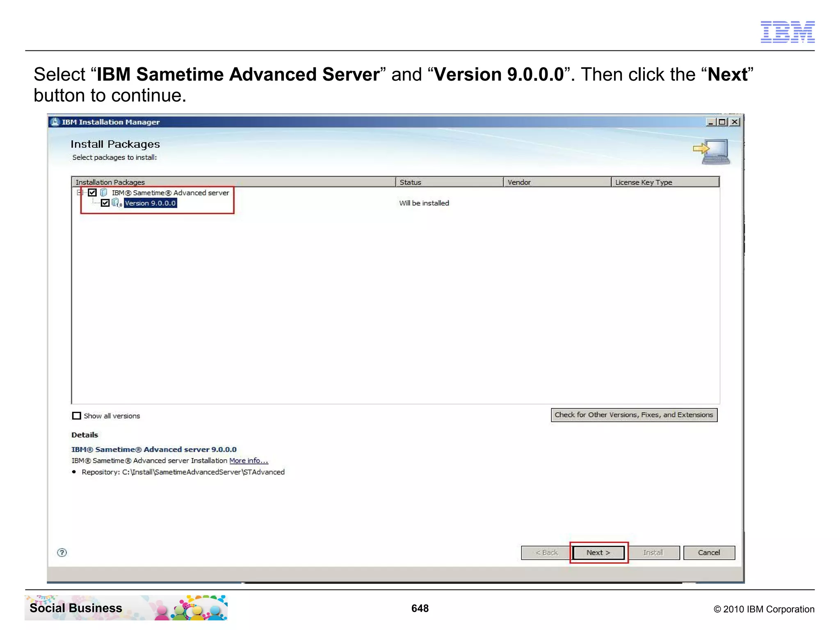Click the Vendor column header
The width and height of the screenshot is (840, 630).
coord(557,182)
